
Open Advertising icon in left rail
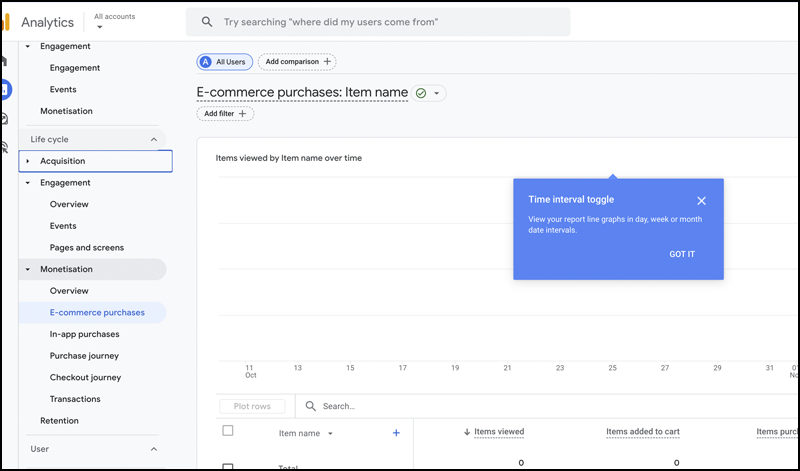click(x=4, y=148)
